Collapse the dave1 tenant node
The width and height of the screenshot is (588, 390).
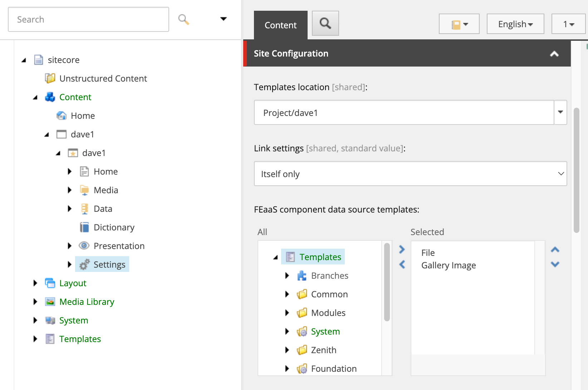point(47,135)
